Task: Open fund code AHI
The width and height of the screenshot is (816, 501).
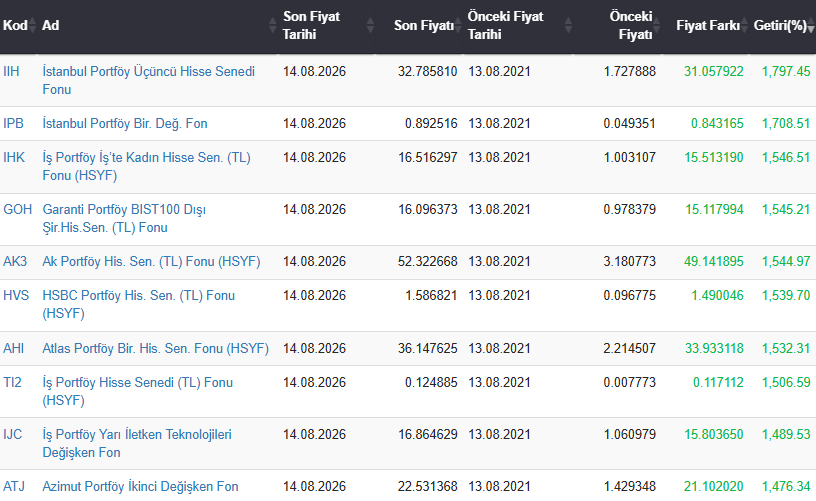Action: click(14, 348)
